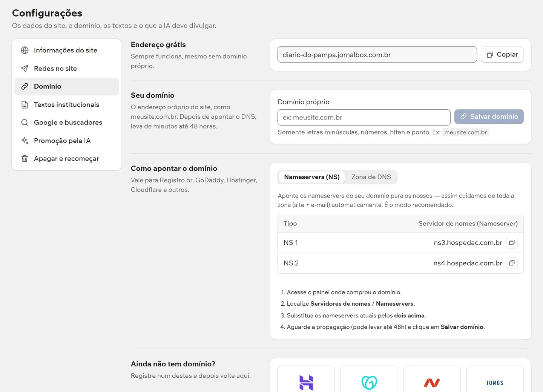
Task: Click the Copiar button
Action: click(502, 54)
